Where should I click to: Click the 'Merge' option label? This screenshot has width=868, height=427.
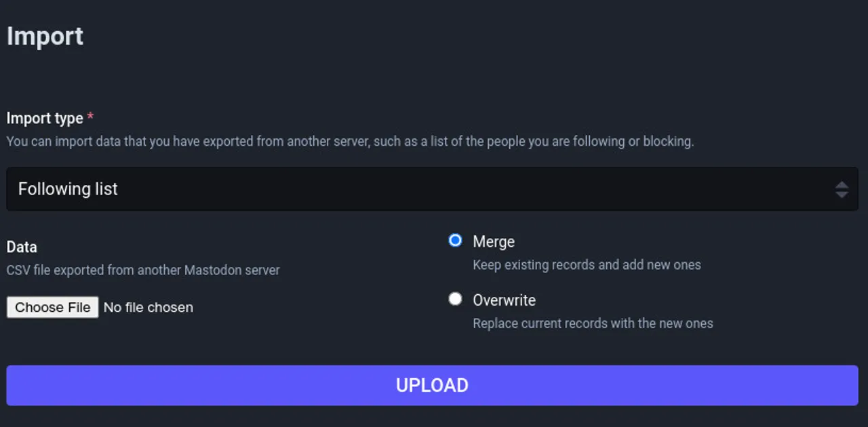(494, 242)
